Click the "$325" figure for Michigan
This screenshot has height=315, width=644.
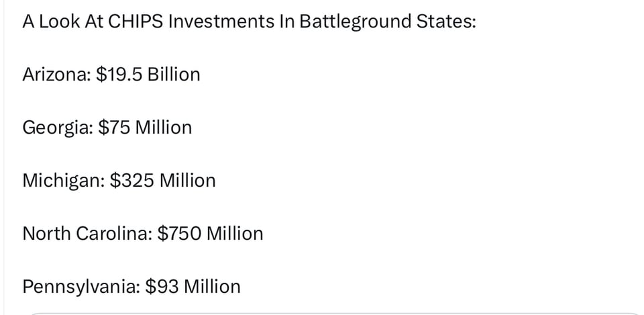click(132, 181)
